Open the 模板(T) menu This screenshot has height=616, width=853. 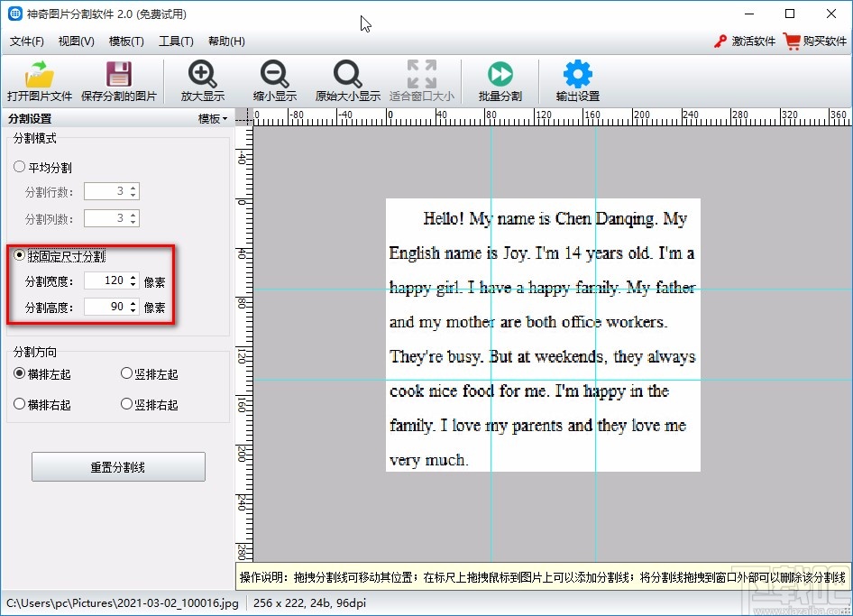126,41
